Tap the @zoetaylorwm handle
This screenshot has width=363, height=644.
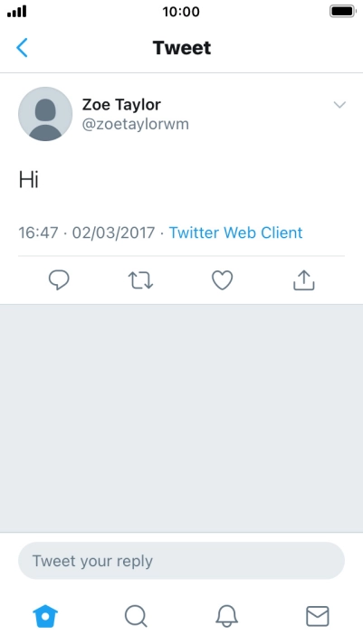click(135, 124)
